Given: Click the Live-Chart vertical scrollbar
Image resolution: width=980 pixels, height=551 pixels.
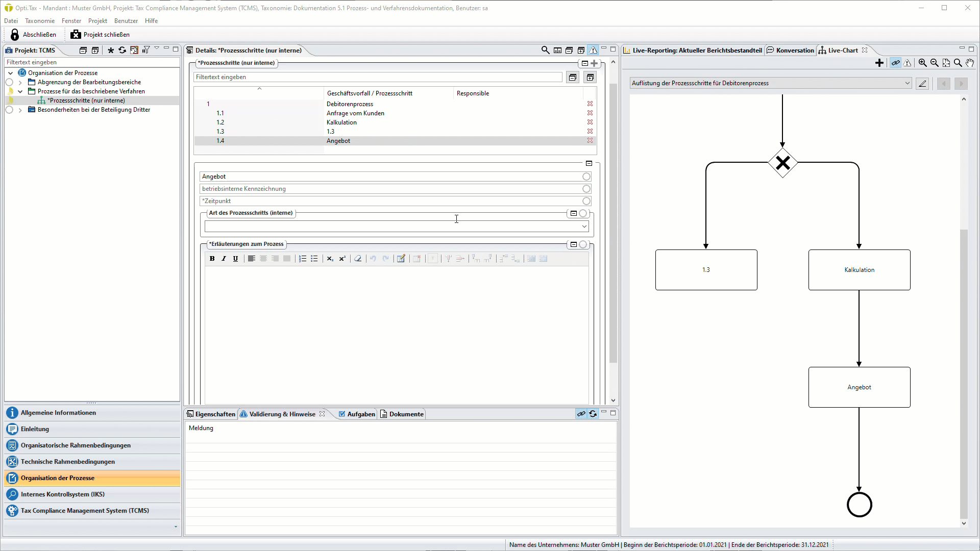Looking at the screenshot, I should (964, 374).
